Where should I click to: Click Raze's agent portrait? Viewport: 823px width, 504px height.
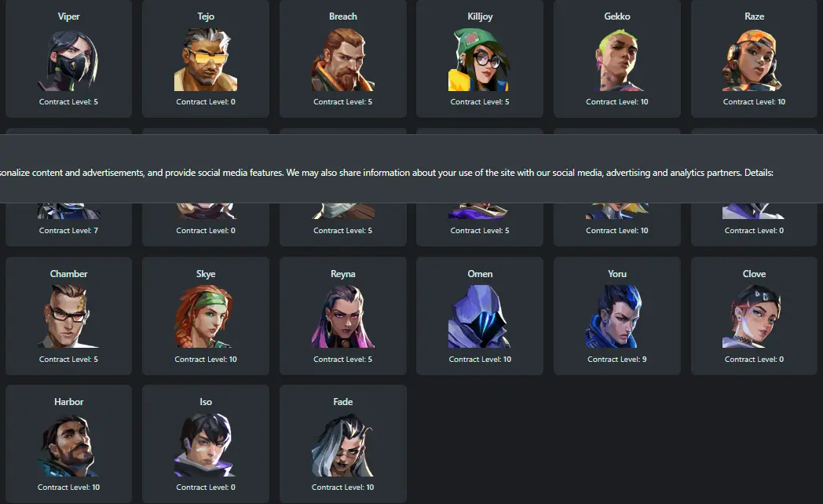click(754, 60)
